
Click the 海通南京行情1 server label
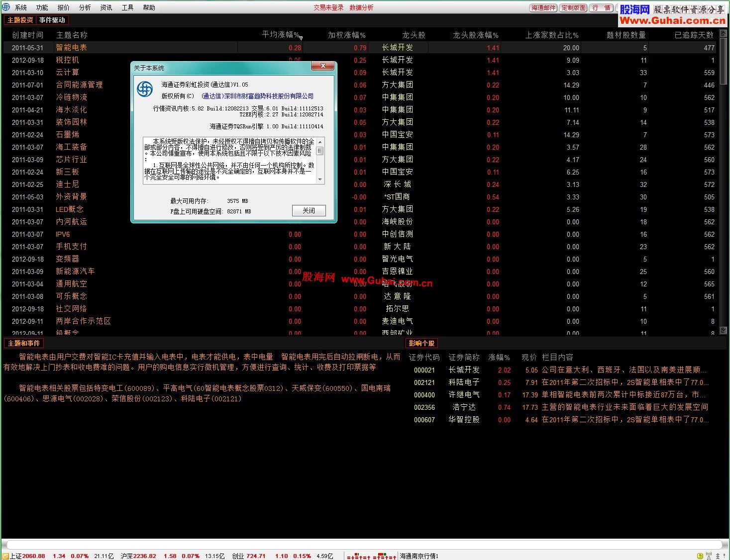coord(419,556)
